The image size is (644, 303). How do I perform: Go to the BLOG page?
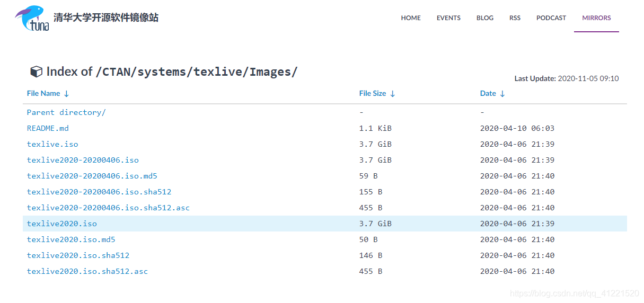(485, 18)
